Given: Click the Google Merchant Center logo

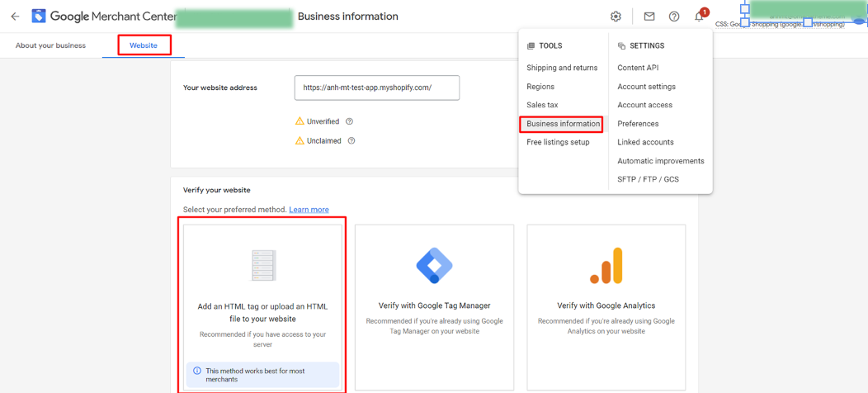Looking at the screenshot, I should coord(103,16).
